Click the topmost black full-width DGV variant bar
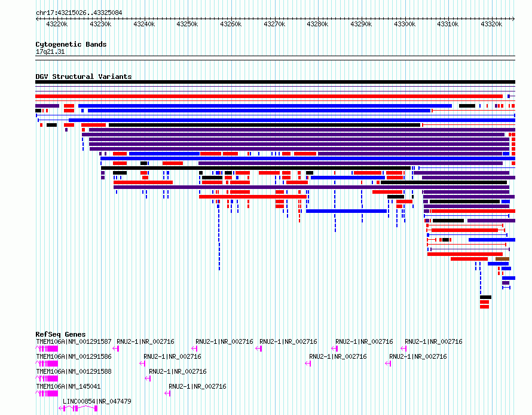The width and height of the screenshot is (532, 415). click(x=275, y=82)
